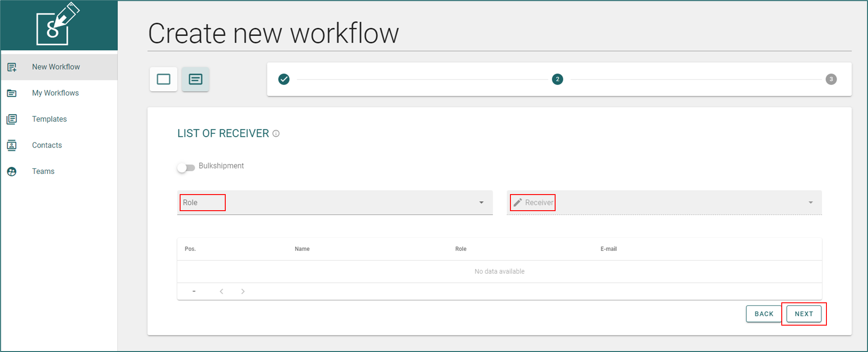The image size is (868, 352).
Task: Open New Workflow menu item
Action: click(59, 67)
